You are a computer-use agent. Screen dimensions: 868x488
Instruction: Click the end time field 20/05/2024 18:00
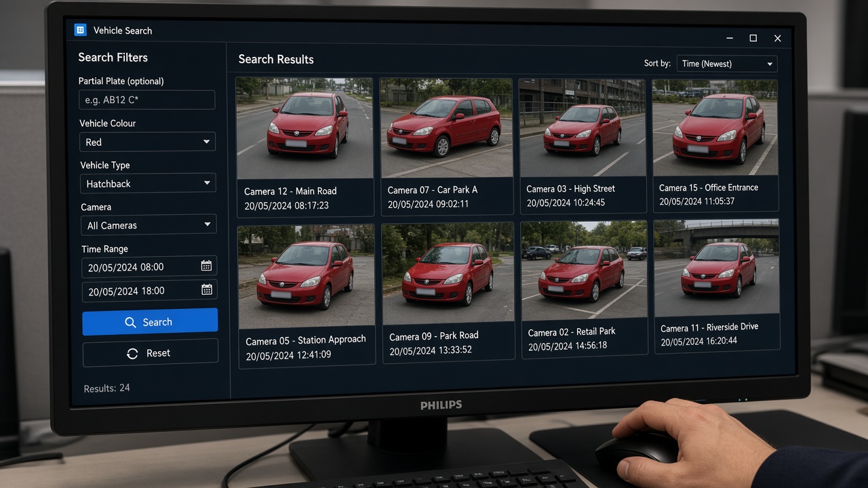[150, 291]
